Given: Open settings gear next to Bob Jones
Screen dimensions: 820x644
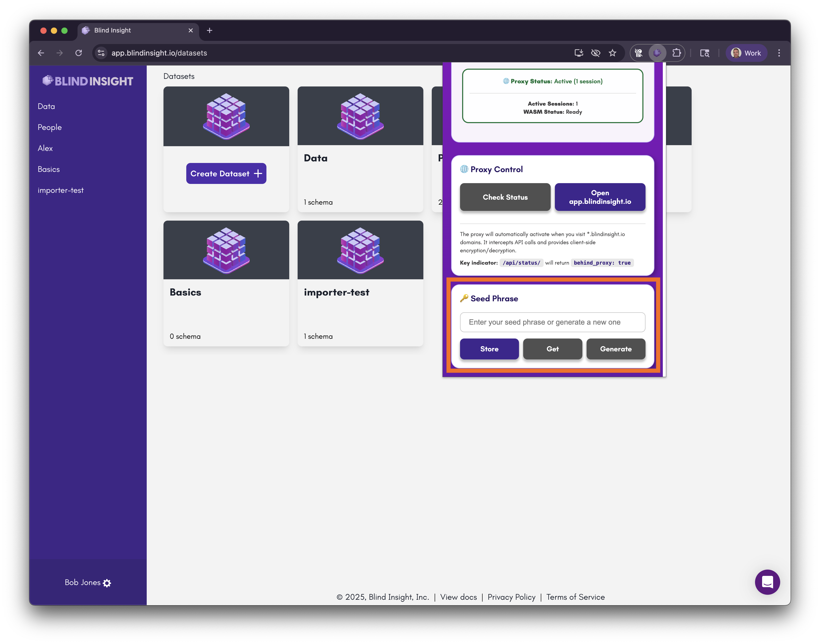Looking at the screenshot, I should (x=107, y=583).
